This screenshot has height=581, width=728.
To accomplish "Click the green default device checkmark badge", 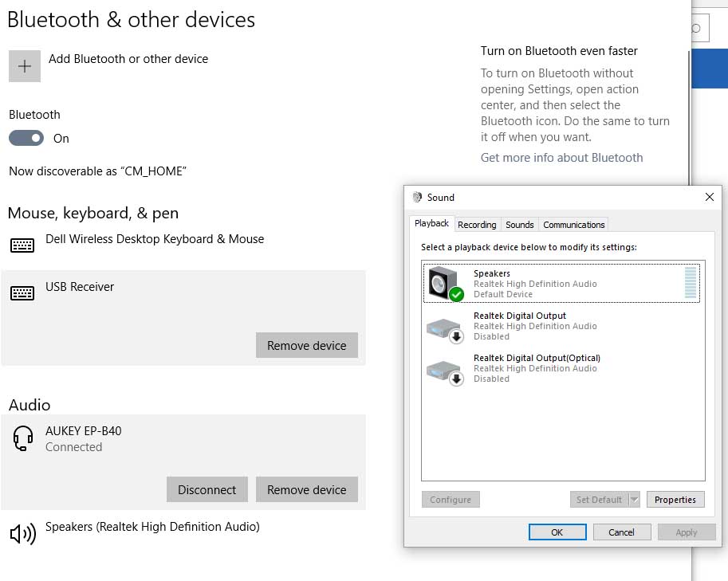I will click(456, 295).
